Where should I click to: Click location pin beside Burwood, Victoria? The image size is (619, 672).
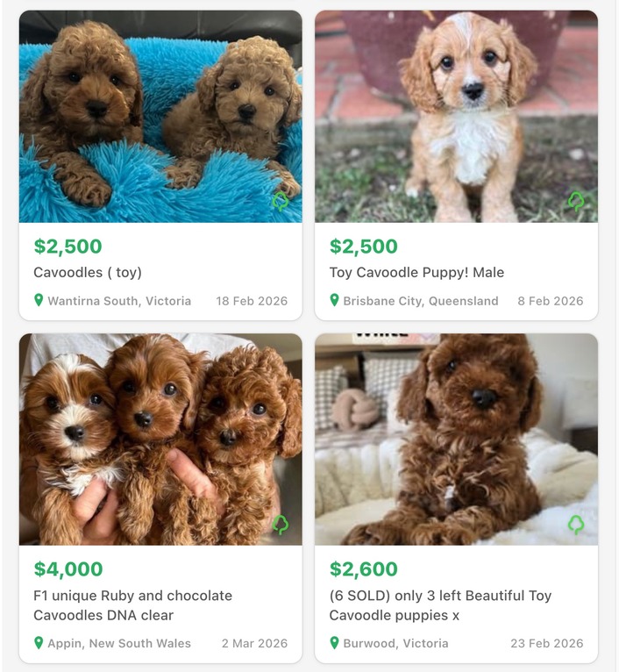[x=334, y=642]
